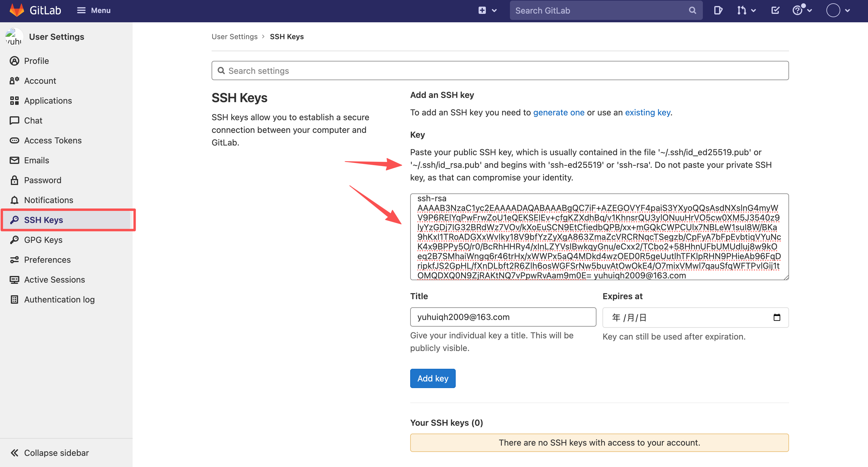Click the lock icon for Password

tap(14, 180)
